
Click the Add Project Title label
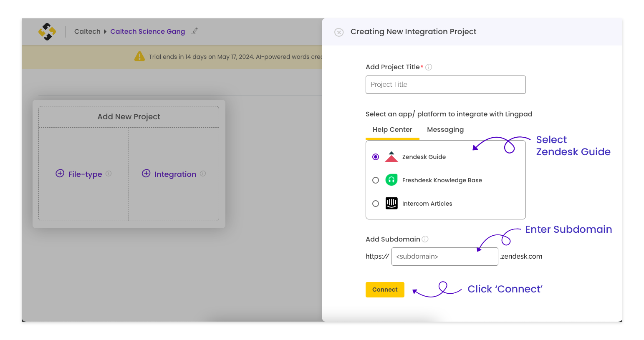coord(393,67)
